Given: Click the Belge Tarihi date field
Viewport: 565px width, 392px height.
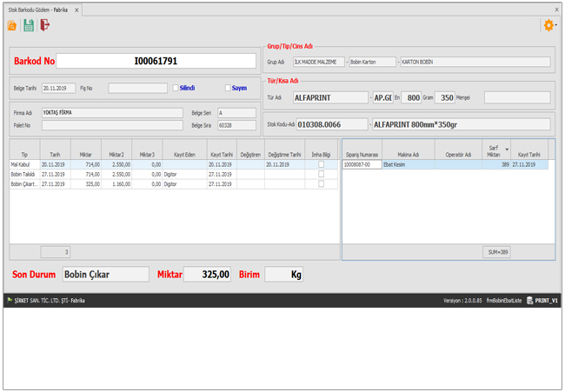Looking at the screenshot, I should (59, 88).
